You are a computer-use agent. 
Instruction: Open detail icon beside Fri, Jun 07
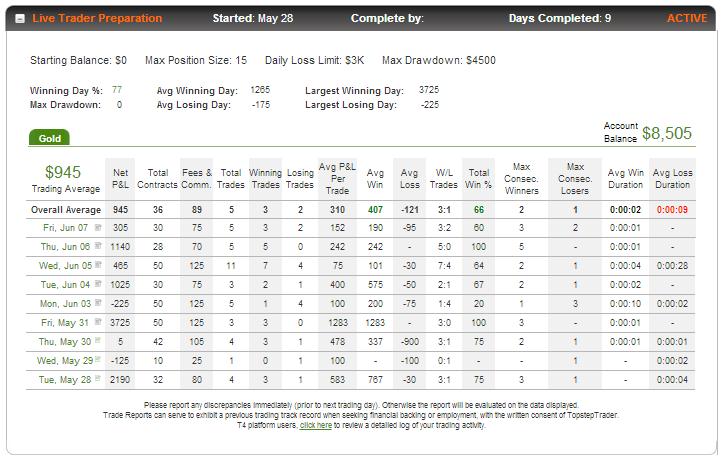click(x=98, y=227)
